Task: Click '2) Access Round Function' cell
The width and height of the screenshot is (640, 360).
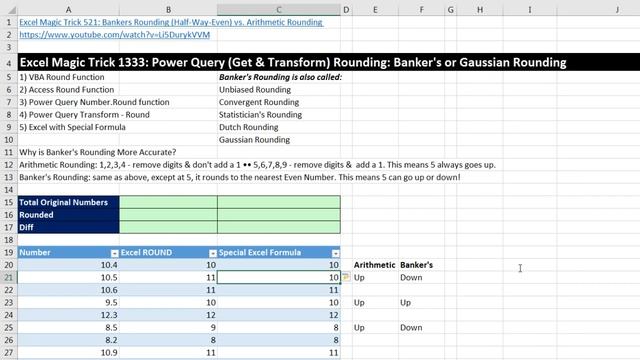Action: point(69,89)
